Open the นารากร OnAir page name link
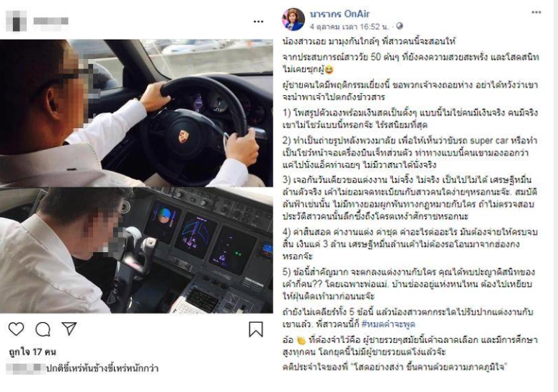This screenshot has width=558, height=392. [x=340, y=14]
